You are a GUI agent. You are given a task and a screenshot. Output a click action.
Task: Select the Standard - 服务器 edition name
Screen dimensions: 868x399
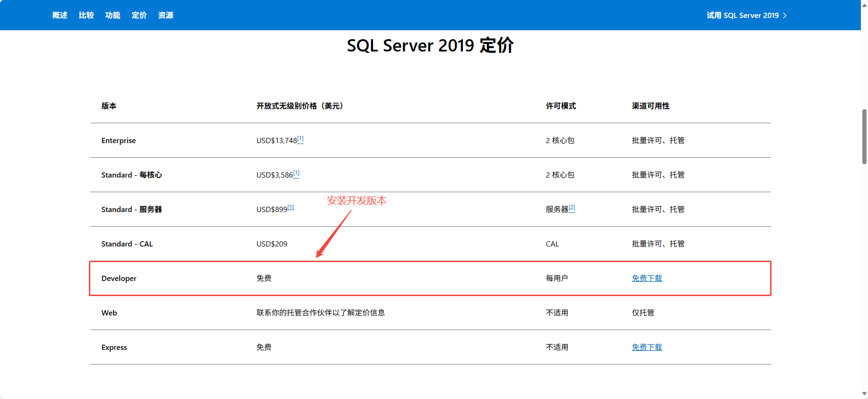(131, 209)
